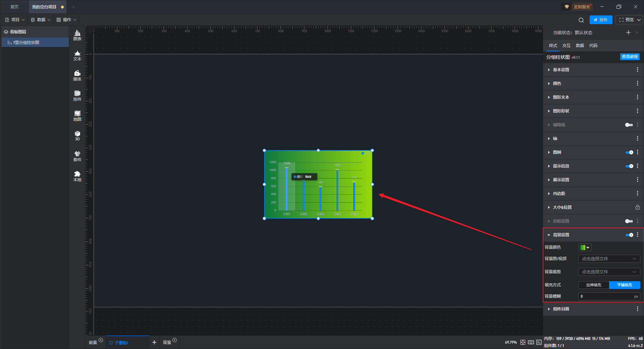Open the 本地 (local) component library
644x349 pixels.
[x=77, y=176]
